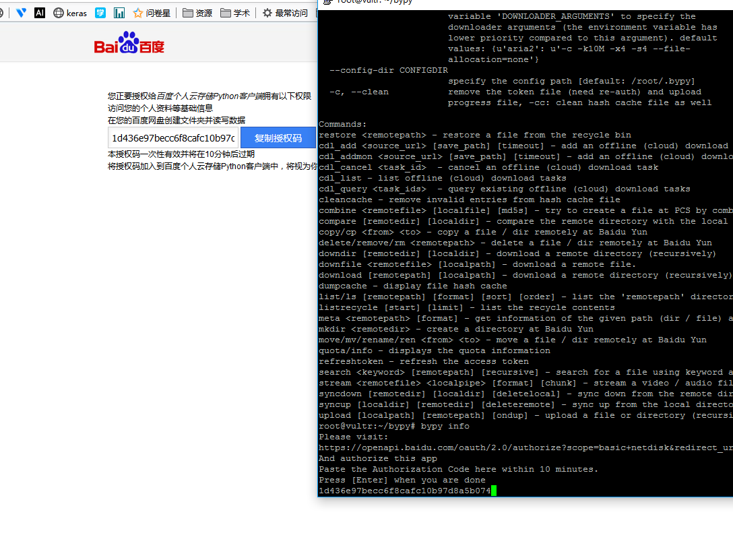The height and width of the screenshot is (560, 733).
Task: Click the 'listrecycle' command line
Action: pyautogui.click(x=466, y=307)
